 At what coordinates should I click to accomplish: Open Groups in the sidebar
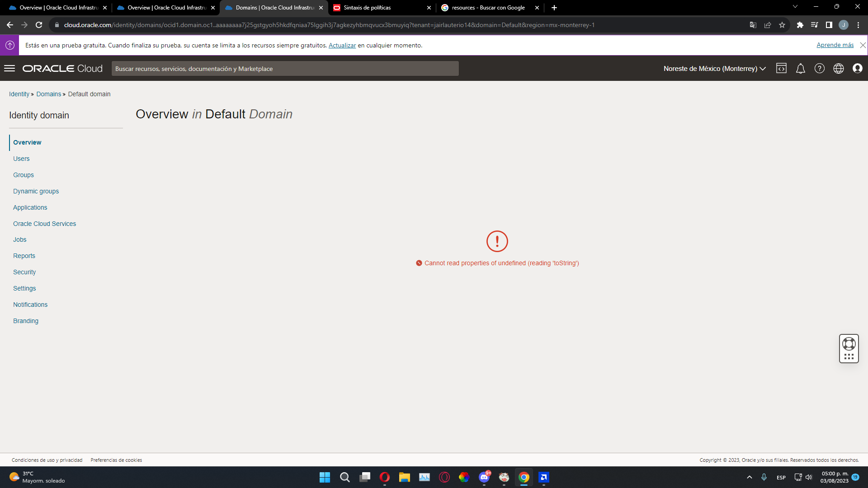24,175
